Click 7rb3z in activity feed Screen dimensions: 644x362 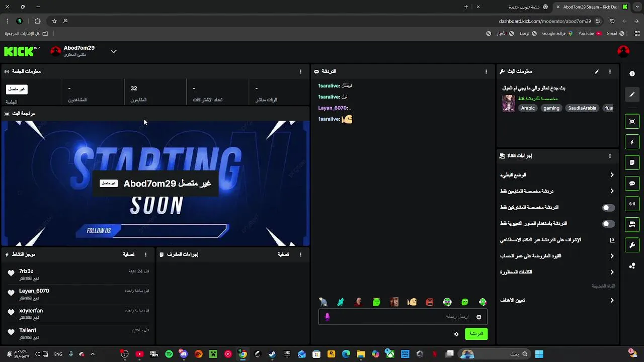(26, 271)
